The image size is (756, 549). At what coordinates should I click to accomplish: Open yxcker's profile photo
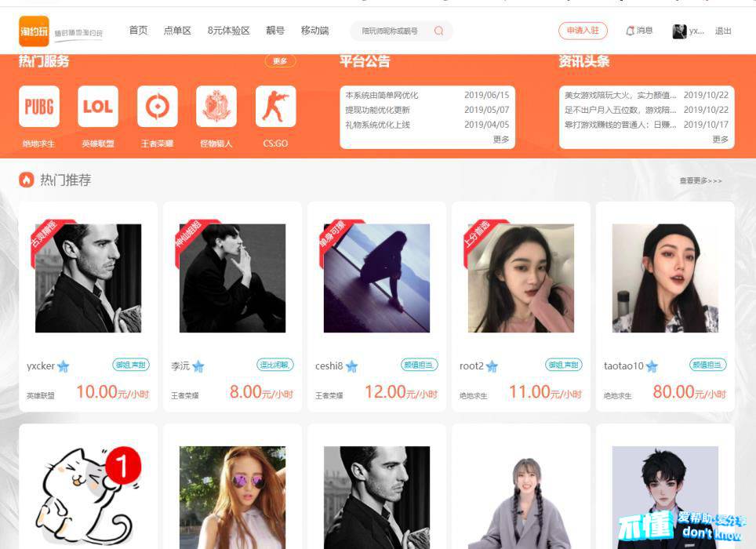click(x=89, y=278)
